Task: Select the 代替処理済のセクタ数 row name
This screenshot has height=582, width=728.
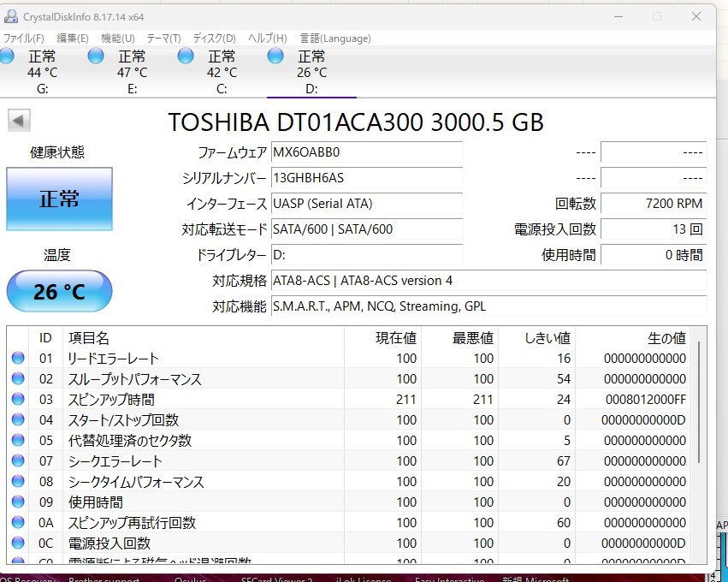Action: (130, 440)
